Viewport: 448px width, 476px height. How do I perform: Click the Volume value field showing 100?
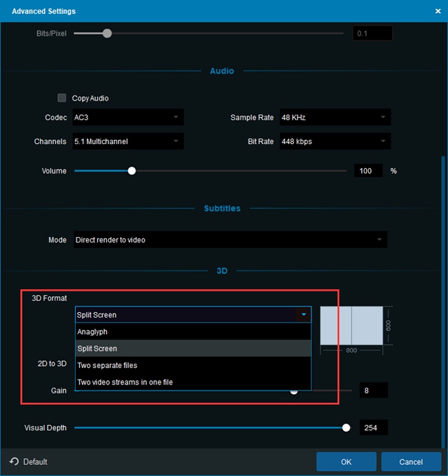(x=368, y=171)
